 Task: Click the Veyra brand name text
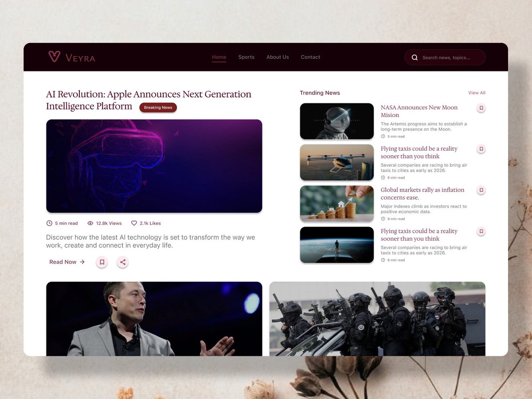pyautogui.click(x=80, y=58)
